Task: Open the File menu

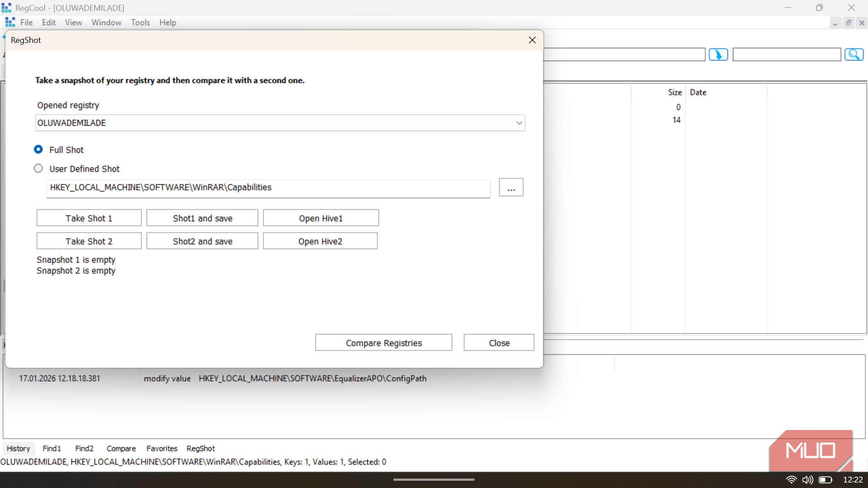Action: tap(26, 23)
